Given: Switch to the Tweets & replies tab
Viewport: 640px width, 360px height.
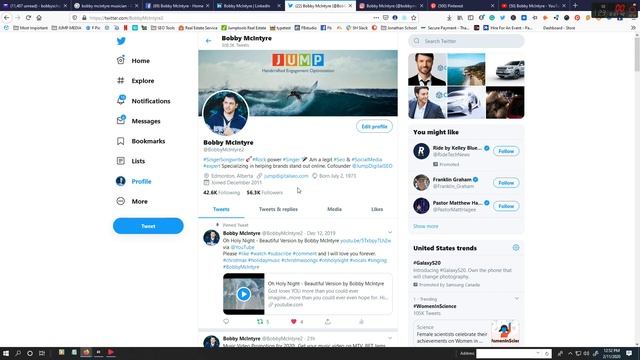Looking at the screenshot, I should pyautogui.click(x=278, y=209).
